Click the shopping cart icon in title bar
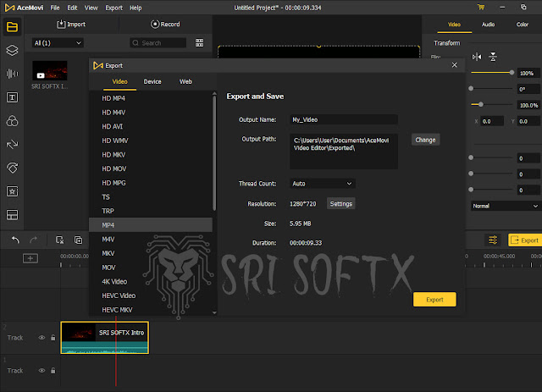The height and width of the screenshot is (392, 542). (481, 8)
